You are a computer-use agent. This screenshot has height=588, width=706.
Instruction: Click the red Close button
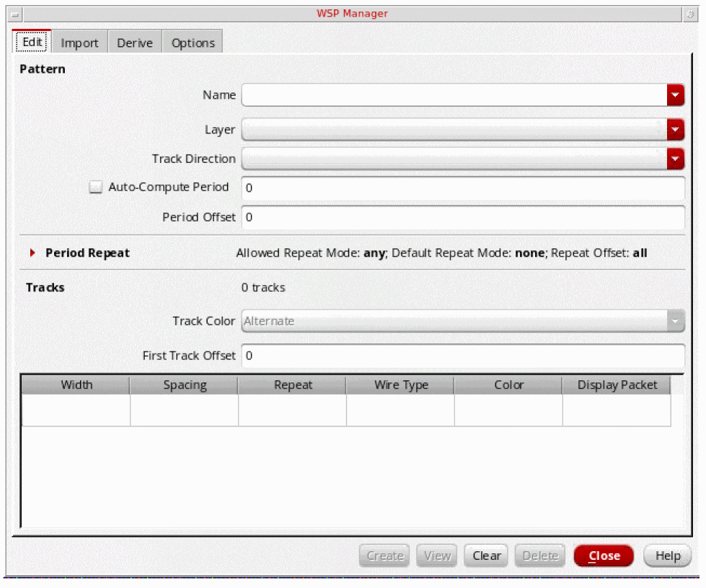(x=604, y=556)
